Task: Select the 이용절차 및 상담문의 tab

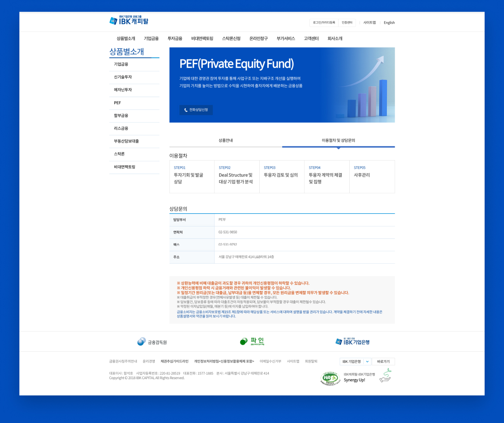Action: 338,140
